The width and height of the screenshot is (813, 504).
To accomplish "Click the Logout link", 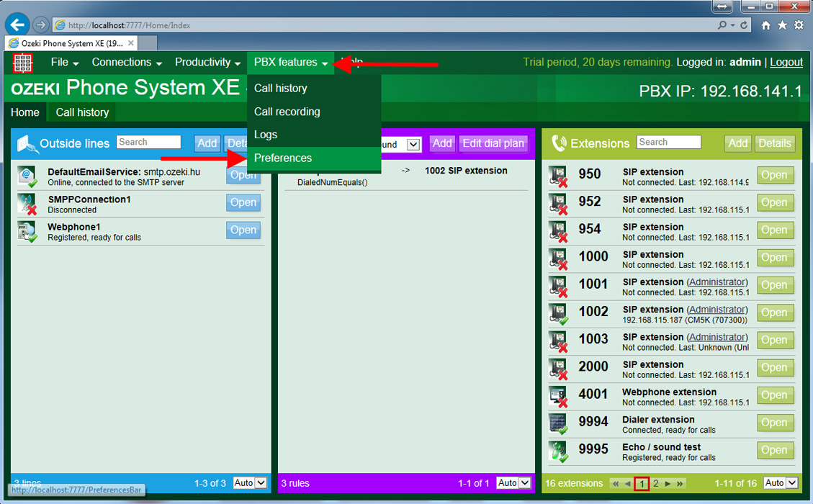I will point(786,62).
